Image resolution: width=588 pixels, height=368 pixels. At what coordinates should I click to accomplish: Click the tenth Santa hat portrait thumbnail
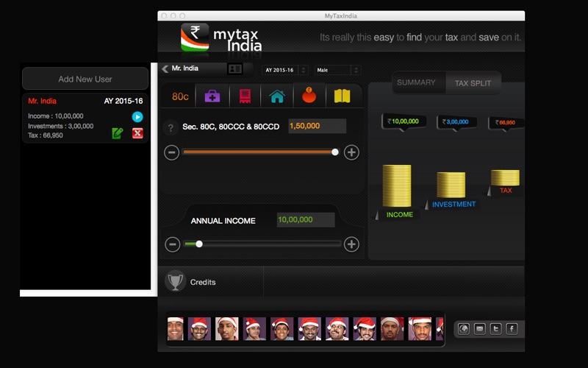tap(420, 329)
